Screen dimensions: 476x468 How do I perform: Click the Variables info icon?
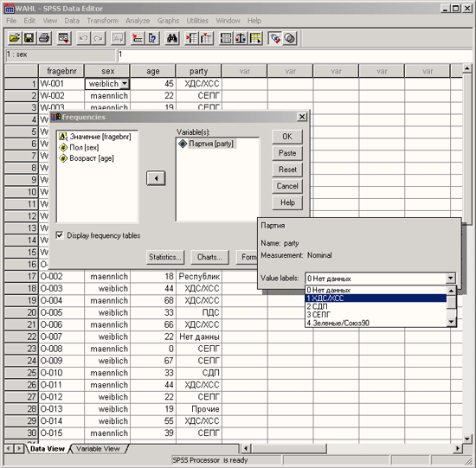(152, 38)
